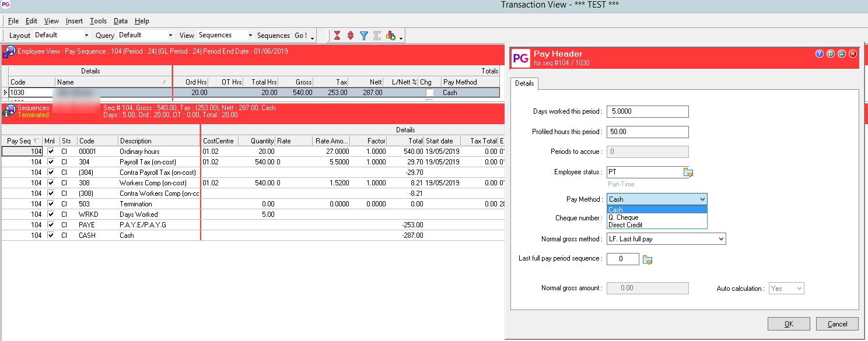Screen dimensions: 868x341
Task: Select Q. Cheque in the Pay Method list
Action: [x=623, y=217]
